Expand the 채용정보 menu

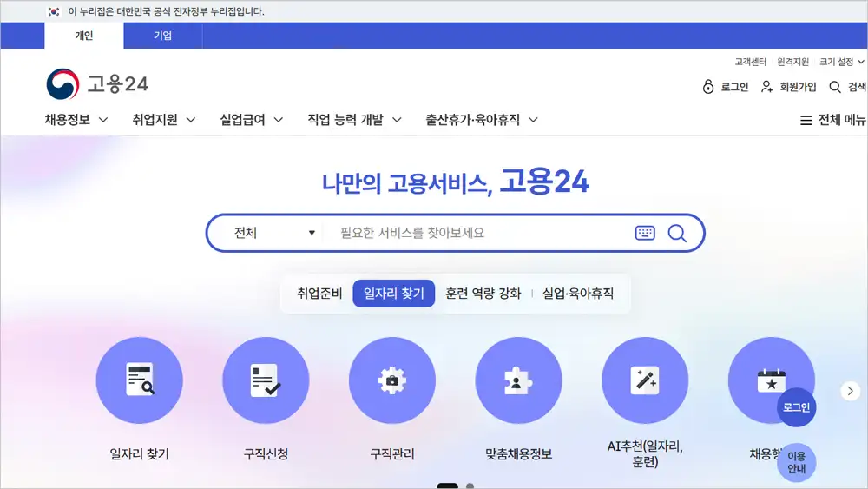pyautogui.click(x=76, y=120)
